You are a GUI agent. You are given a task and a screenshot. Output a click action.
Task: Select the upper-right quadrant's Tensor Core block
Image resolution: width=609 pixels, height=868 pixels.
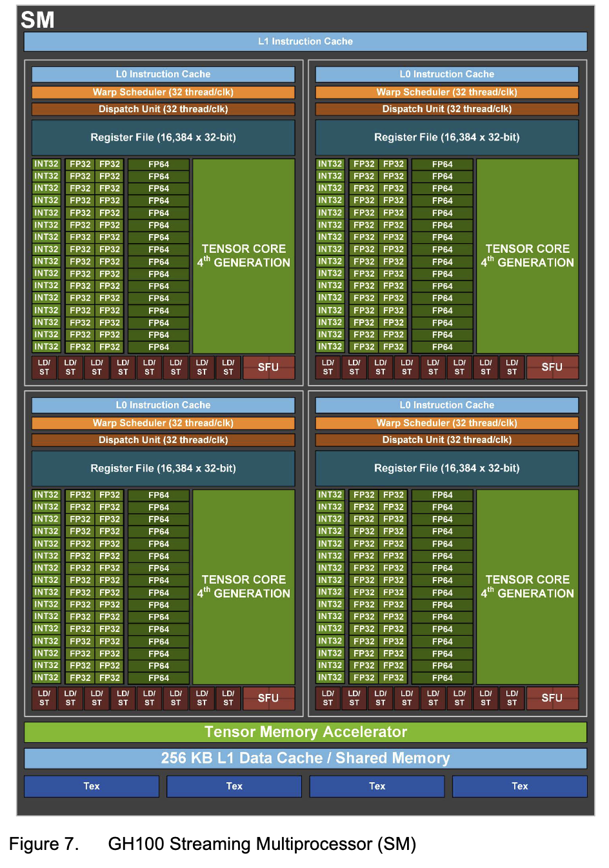point(527,256)
